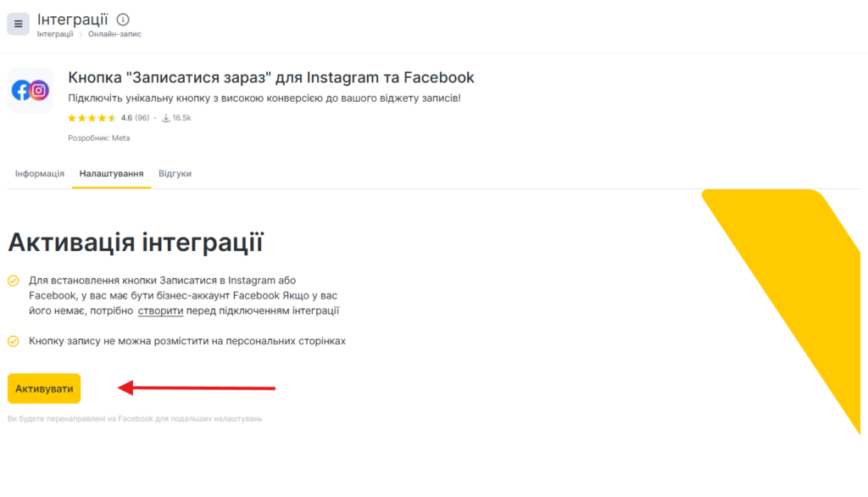
Task: Click the info icon beside Інтеграції title
Action: (x=123, y=19)
